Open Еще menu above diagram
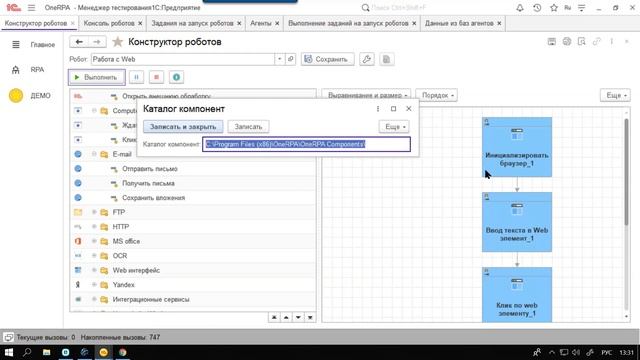 click(616, 95)
